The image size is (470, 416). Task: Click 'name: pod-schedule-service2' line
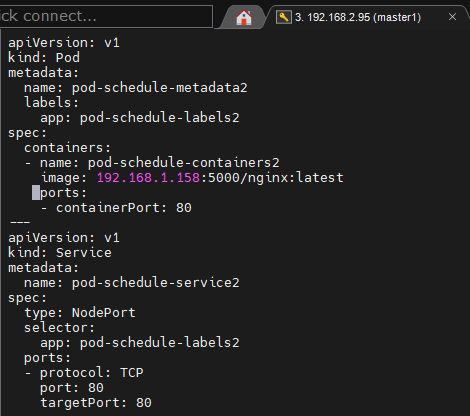tap(132, 283)
